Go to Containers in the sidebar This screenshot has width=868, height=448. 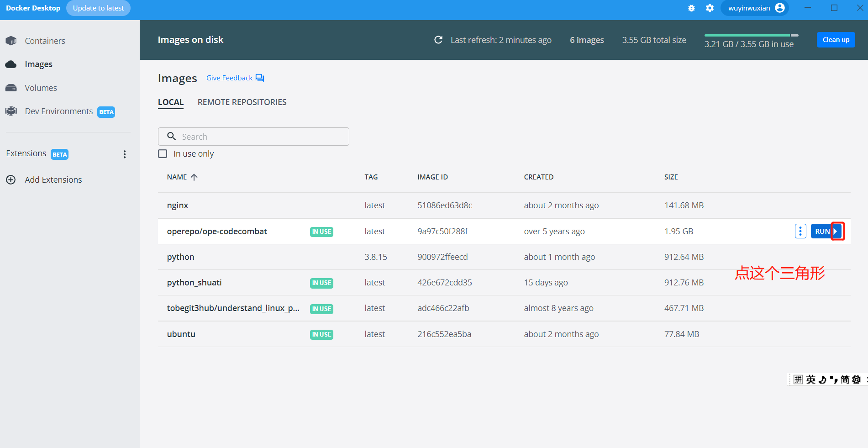point(45,41)
